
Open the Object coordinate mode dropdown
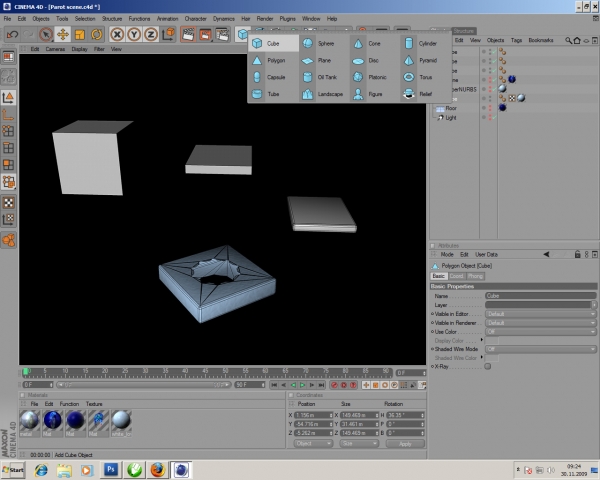pos(313,443)
